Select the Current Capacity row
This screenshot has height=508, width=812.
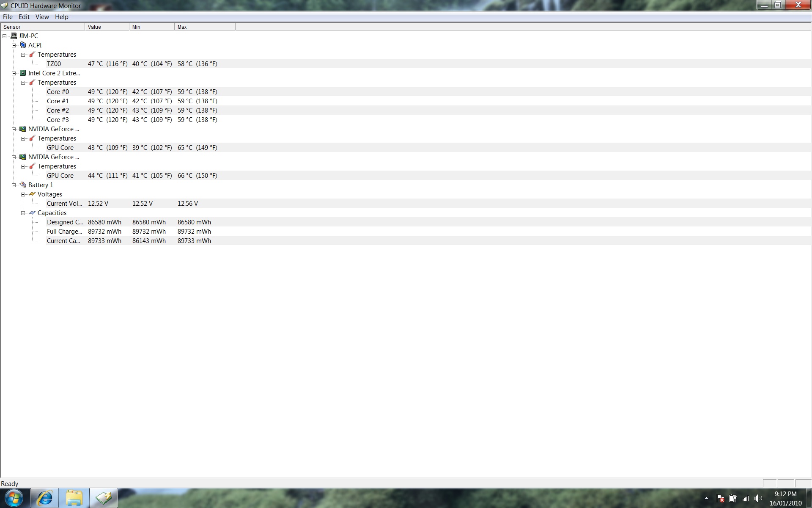428,241
